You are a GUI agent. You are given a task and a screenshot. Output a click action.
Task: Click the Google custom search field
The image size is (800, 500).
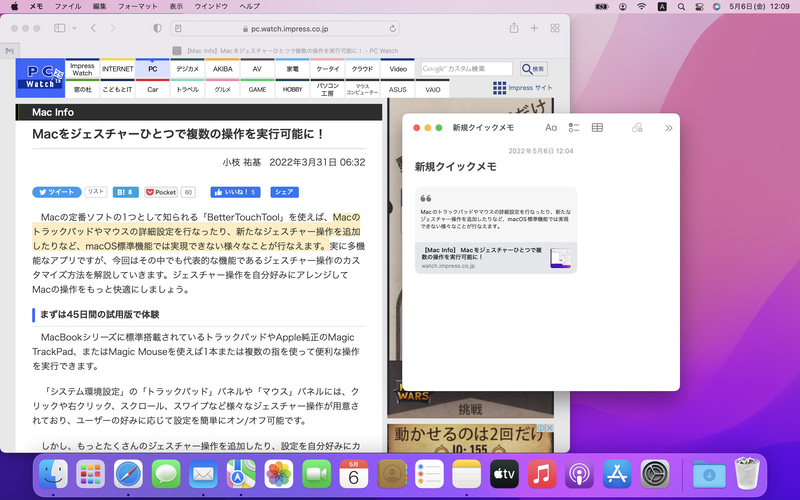(466, 68)
